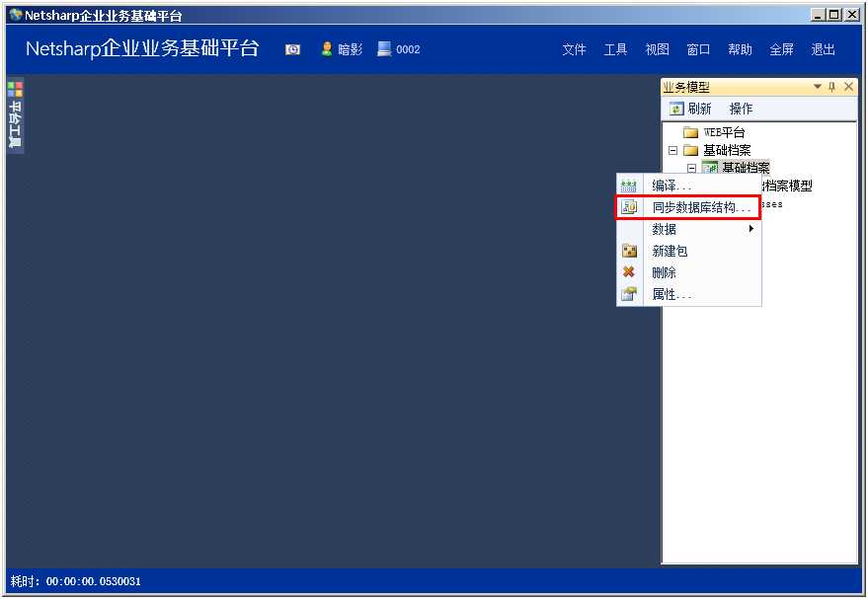Image resolution: width=868 pixels, height=599 pixels.
Task: Click the 新建包 package icon
Action: tap(629, 251)
